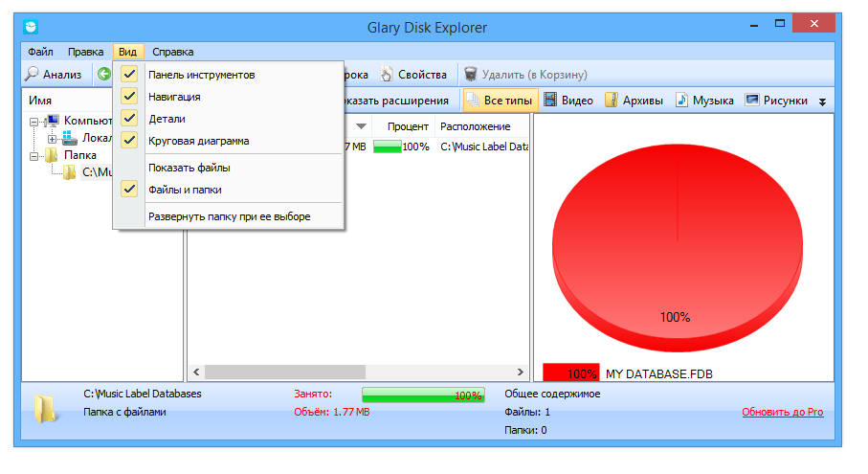This screenshot has height=474, width=868.
Task: Click the local disk Windows icon
Action: click(69, 138)
